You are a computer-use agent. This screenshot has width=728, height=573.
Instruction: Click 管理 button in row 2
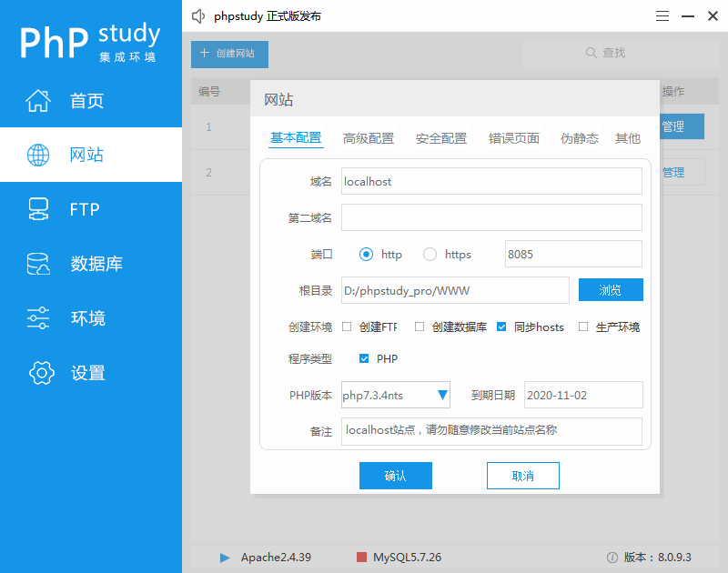682,172
